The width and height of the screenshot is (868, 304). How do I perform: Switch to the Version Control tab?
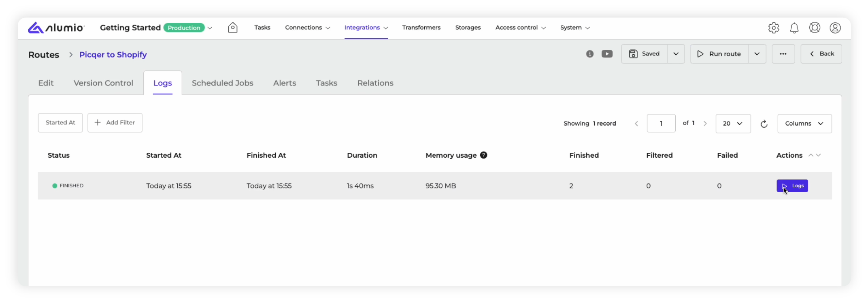pyautogui.click(x=103, y=83)
